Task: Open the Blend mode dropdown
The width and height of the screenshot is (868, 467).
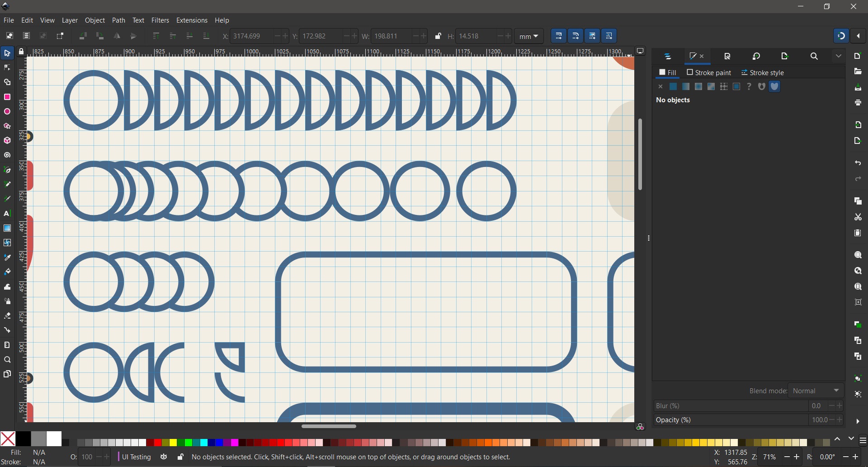Action: 816,391
